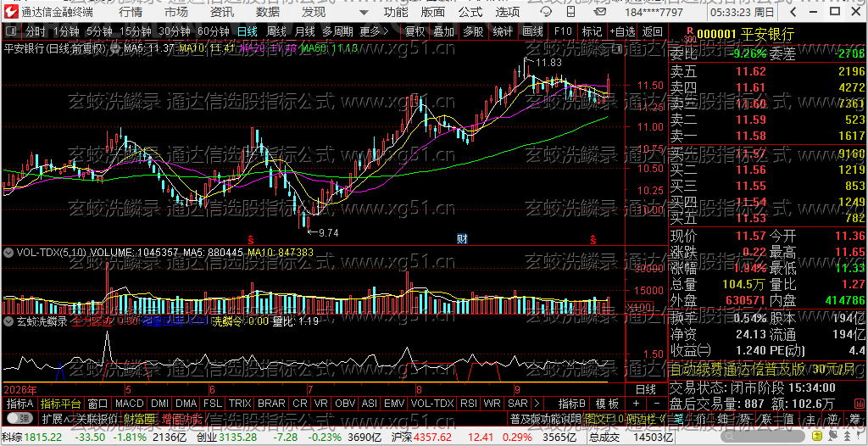Open the 功能 menu
This screenshot has height=446, width=868.
396,12
